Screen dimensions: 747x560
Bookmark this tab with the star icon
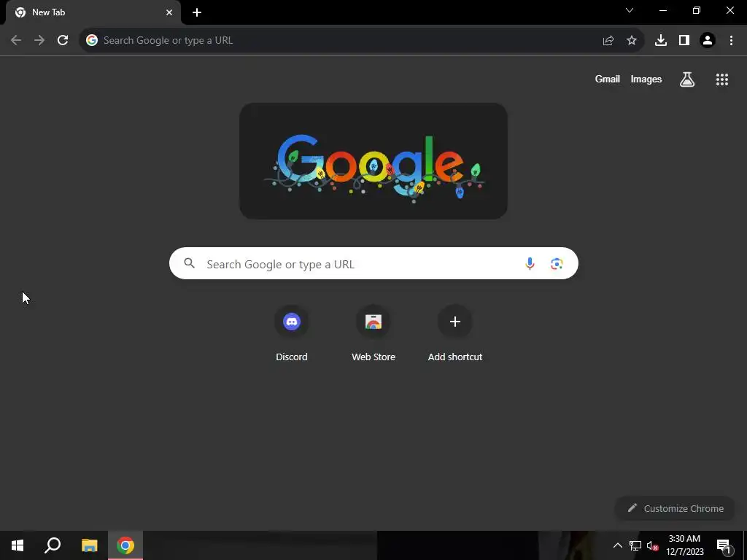tap(632, 41)
